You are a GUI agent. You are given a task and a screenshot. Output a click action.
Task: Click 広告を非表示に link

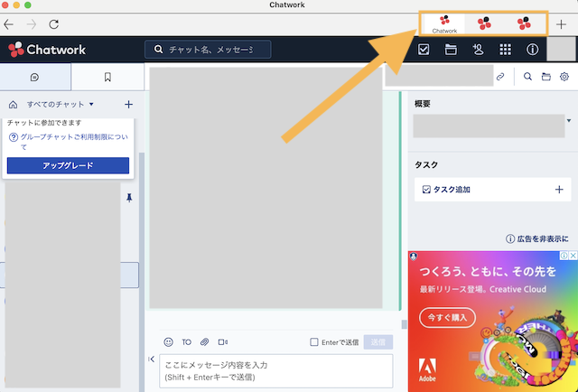pyautogui.click(x=537, y=239)
